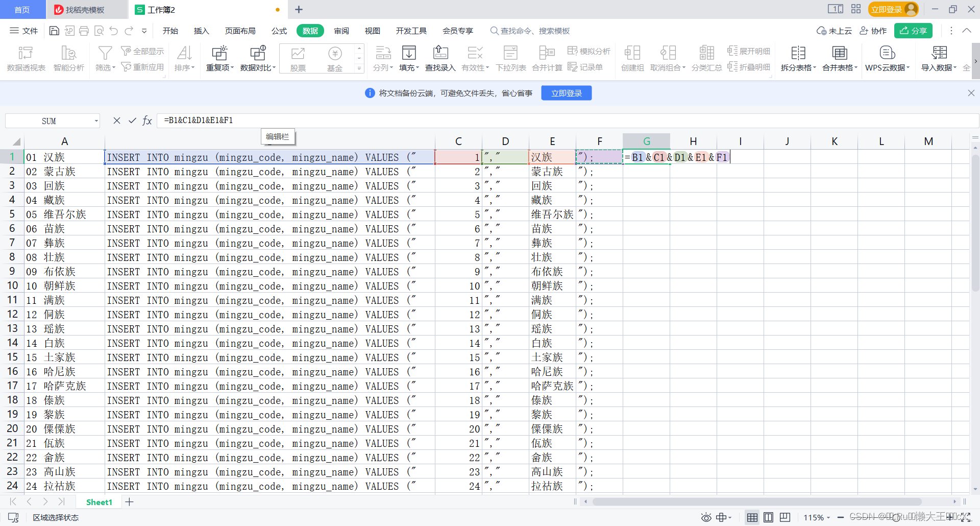Open the 插入 ribbon tab

(x=202, y=31)
